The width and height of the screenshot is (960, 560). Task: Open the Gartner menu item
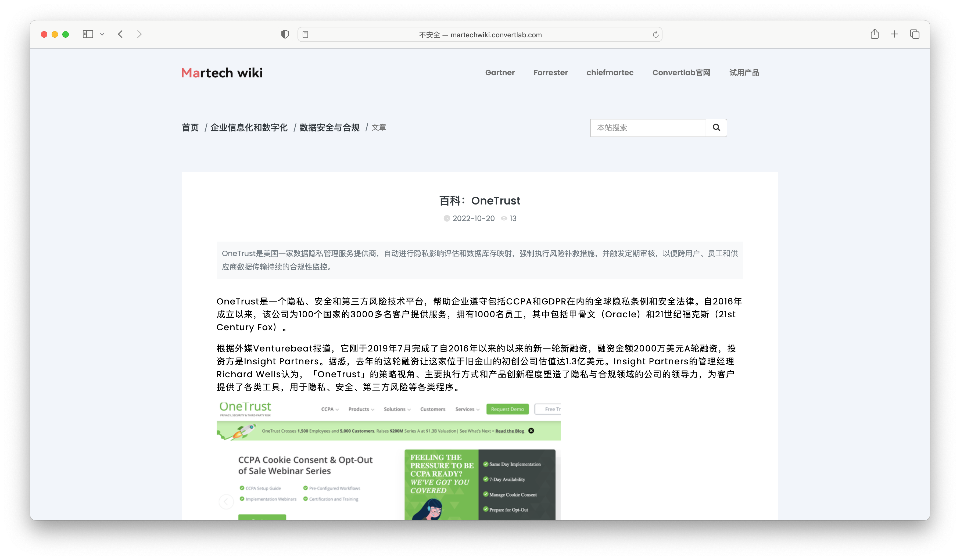tap(500, 72)
